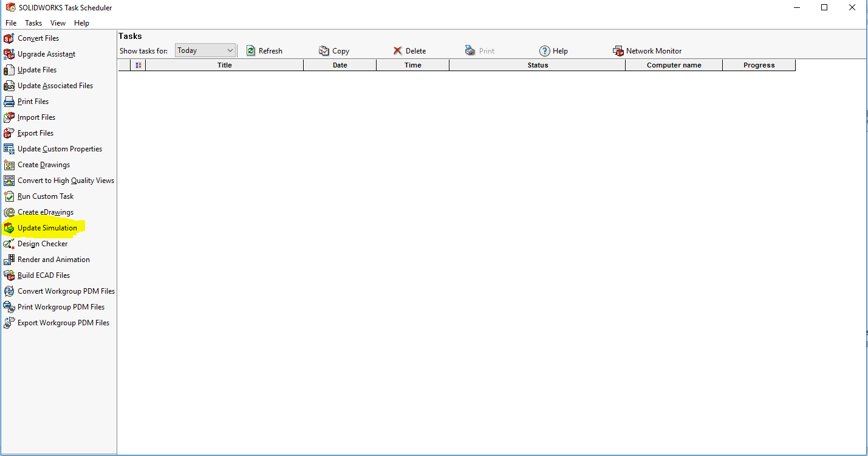Screen dimensions: 868x456
Task: Open the File menu
Action: 11,23
